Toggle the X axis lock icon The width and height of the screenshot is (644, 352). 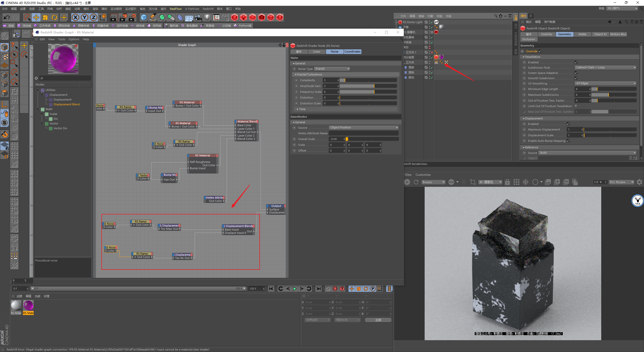point(75,17)
